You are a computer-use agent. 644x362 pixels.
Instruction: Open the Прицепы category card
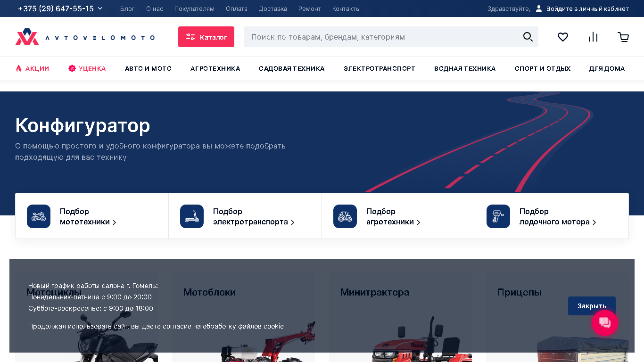(x=557, y=317)
